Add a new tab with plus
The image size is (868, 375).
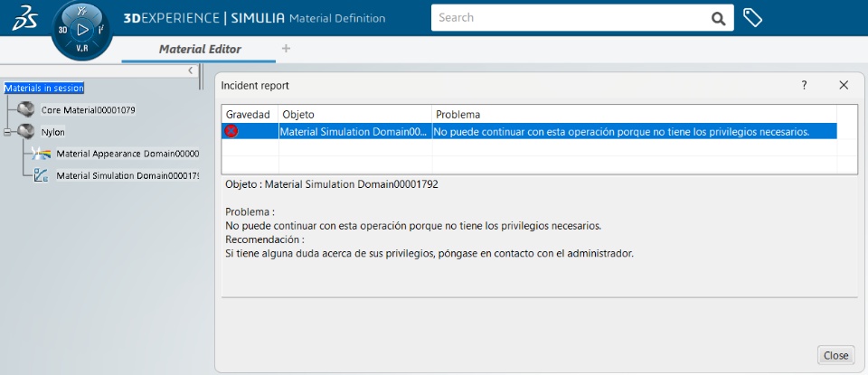pos(286,49)
